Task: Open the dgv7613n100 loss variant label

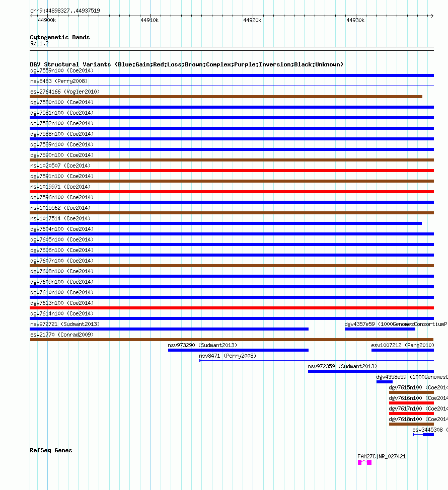Action: [x=62, y=303]
